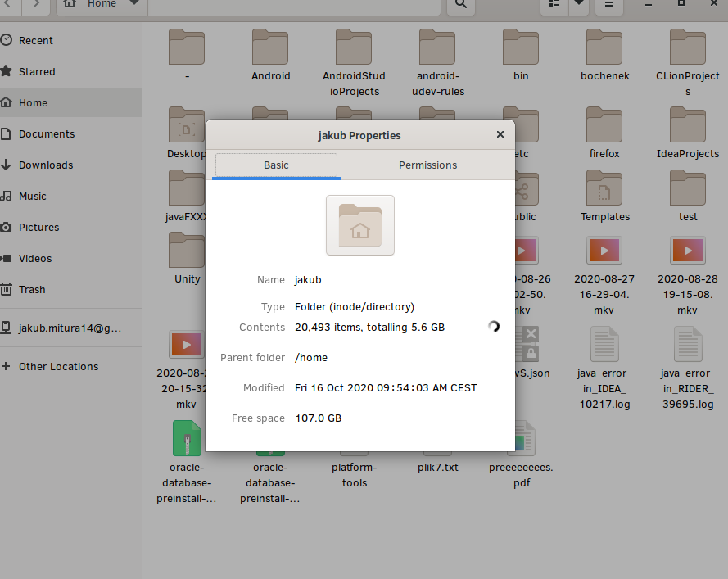Click the contents value 20,493 items
Viewport: 728px width, 579px height.
[369, 328]
